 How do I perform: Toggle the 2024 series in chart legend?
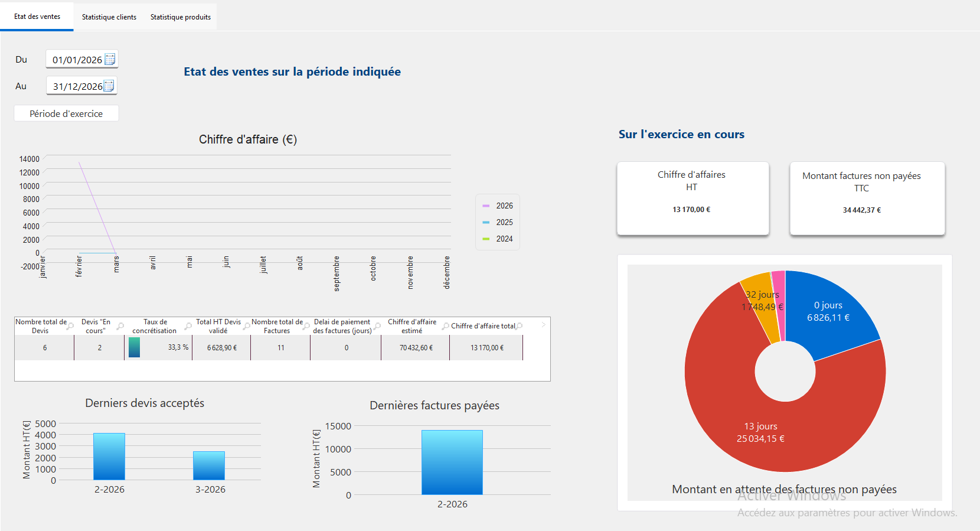point(498,239)
